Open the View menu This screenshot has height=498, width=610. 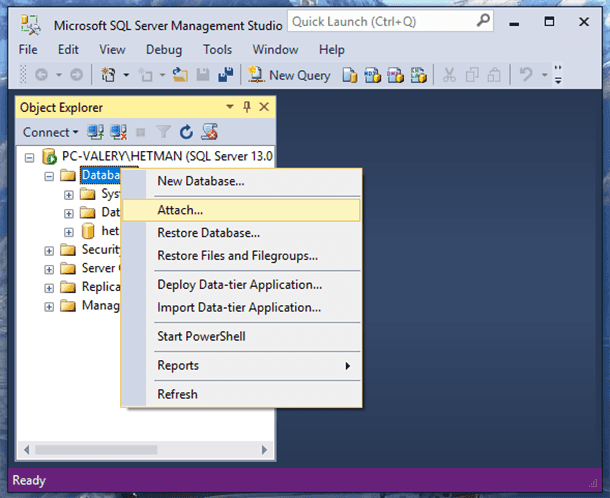pyautogui.click(x=112, y=50)
